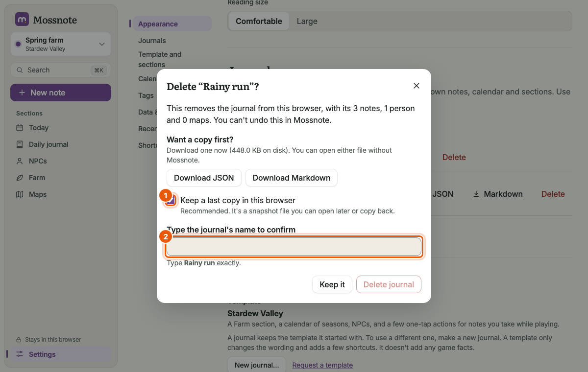Open the Spring farm journal switcher
This screenshot has height=372, width=588.
point(61,44)
